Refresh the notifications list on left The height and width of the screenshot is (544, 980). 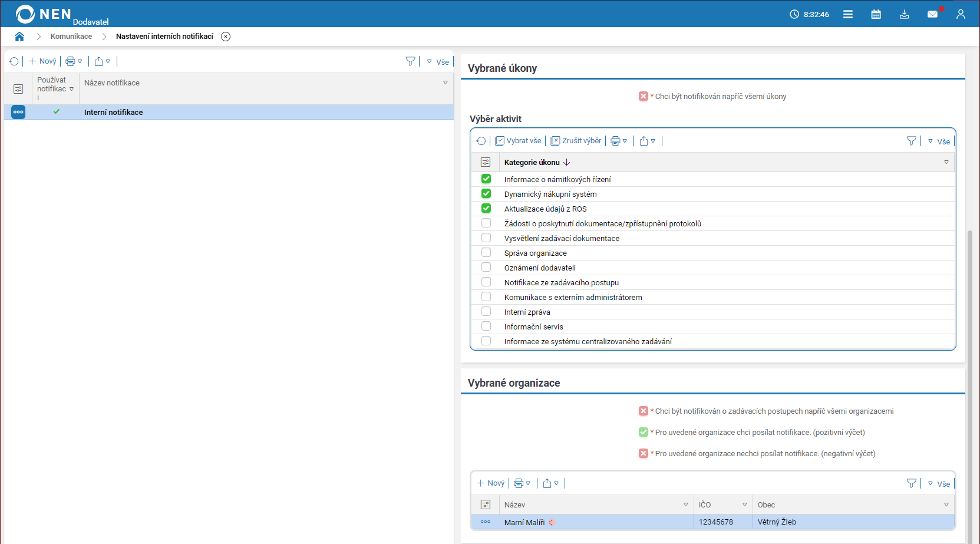coord(14,61)
